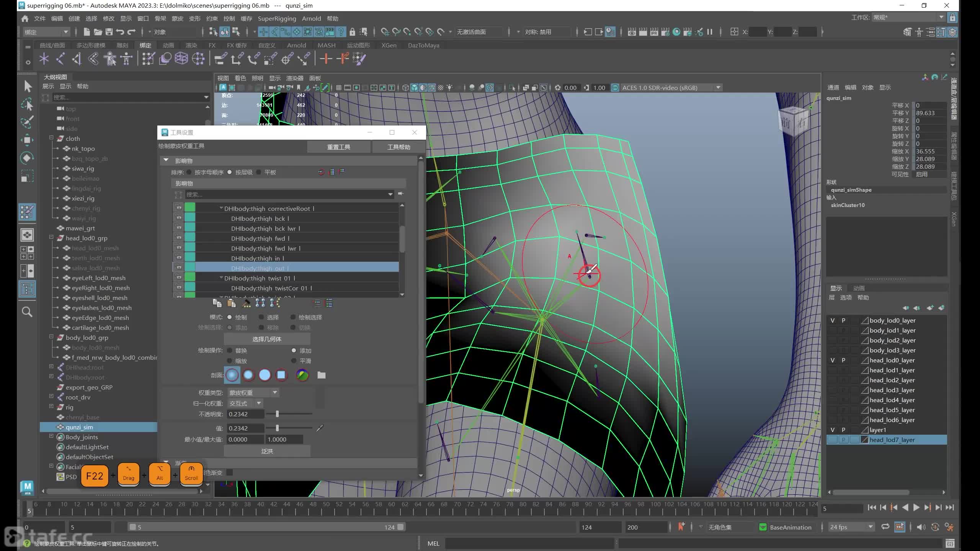Set mode to Paint Select radio button
This screenshot has height=551, width=980.
pyautogui.click(x=293, y=317)
